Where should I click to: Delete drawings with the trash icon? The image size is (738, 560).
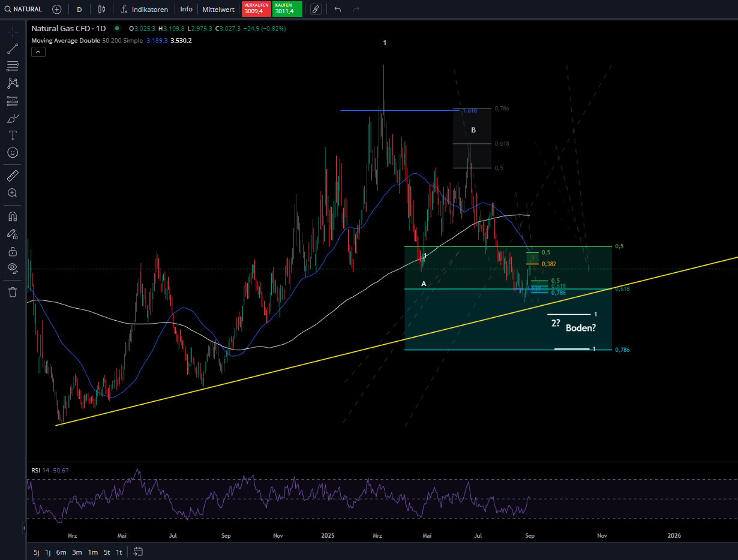[13, 292]
